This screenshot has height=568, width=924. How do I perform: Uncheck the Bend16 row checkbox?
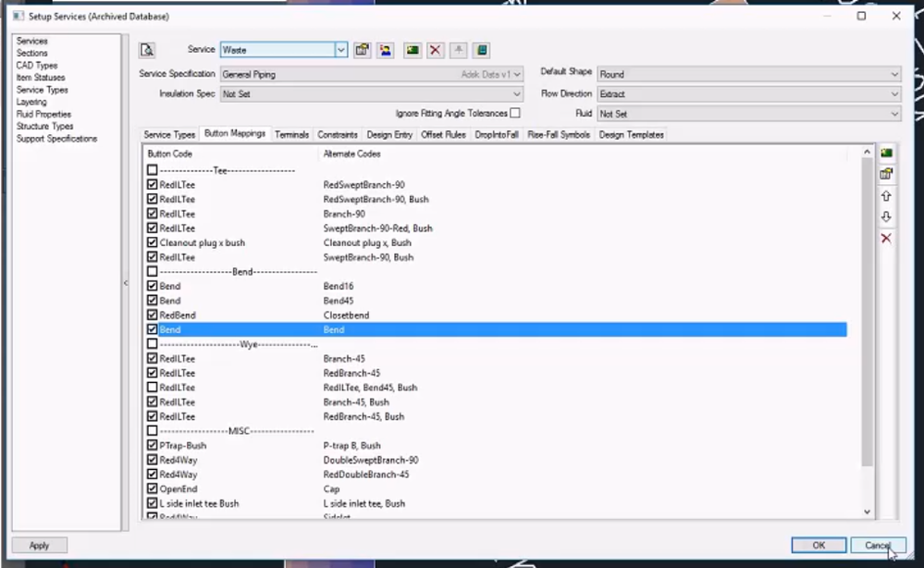152,286
